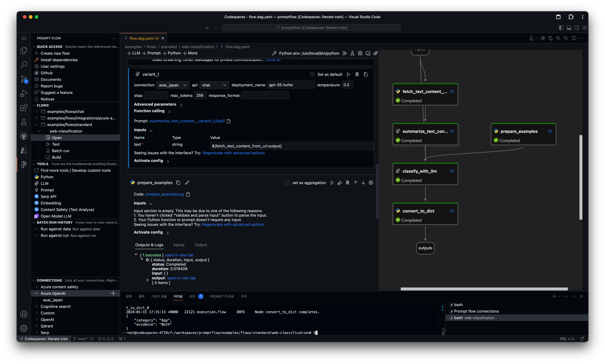The image size is (605, 364).
Task: Toggle primary side bar visibility
Action: pyautogui.click(x=561, y=28)
